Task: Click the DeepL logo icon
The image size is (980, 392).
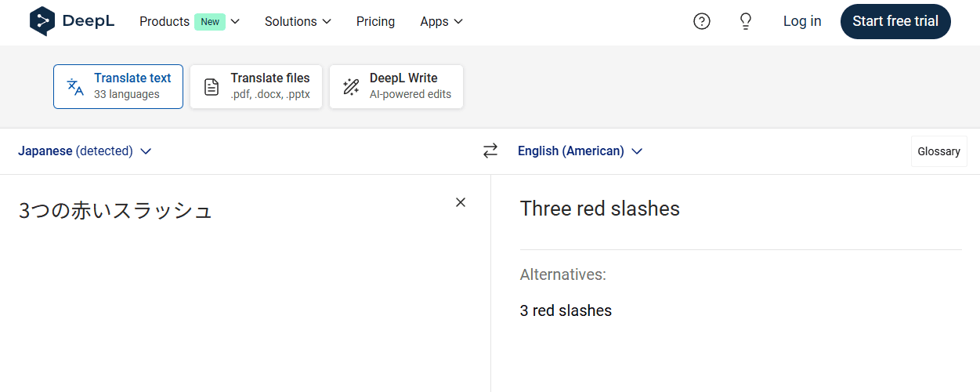Action: [42, 21]
